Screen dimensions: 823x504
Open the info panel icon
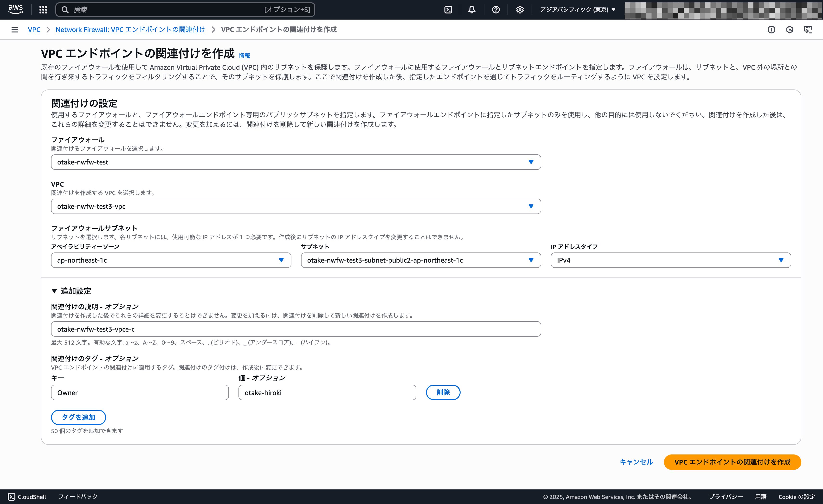[772, 30]
